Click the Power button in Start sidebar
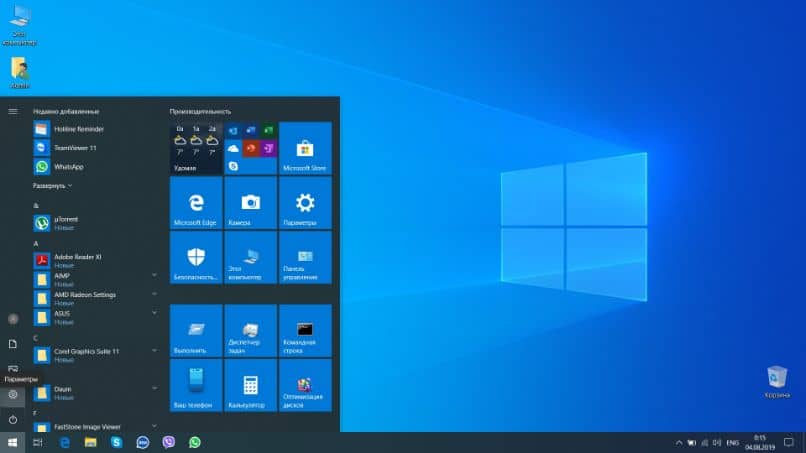Screen dimensions: 806x453 click(x=13, y=420)
